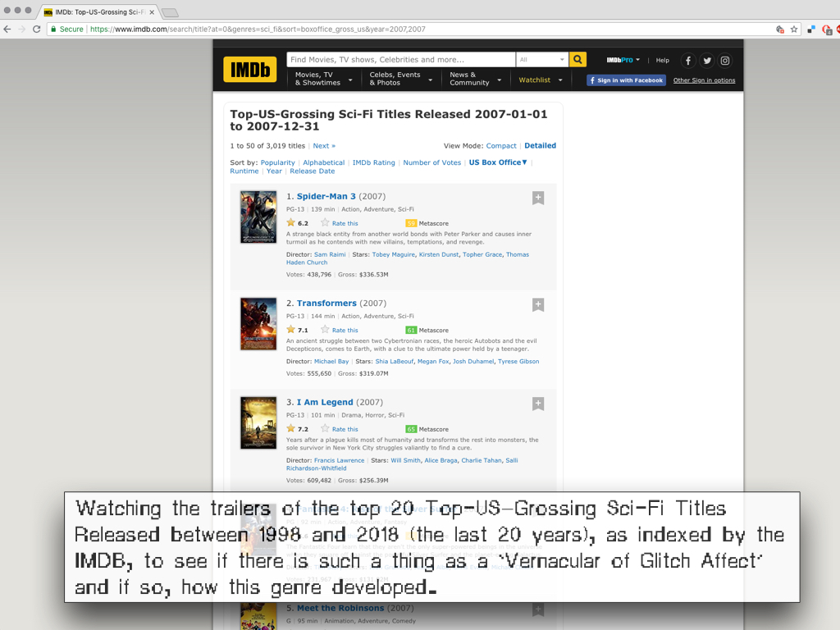Open the search category All dropdown

click(542, 59)
